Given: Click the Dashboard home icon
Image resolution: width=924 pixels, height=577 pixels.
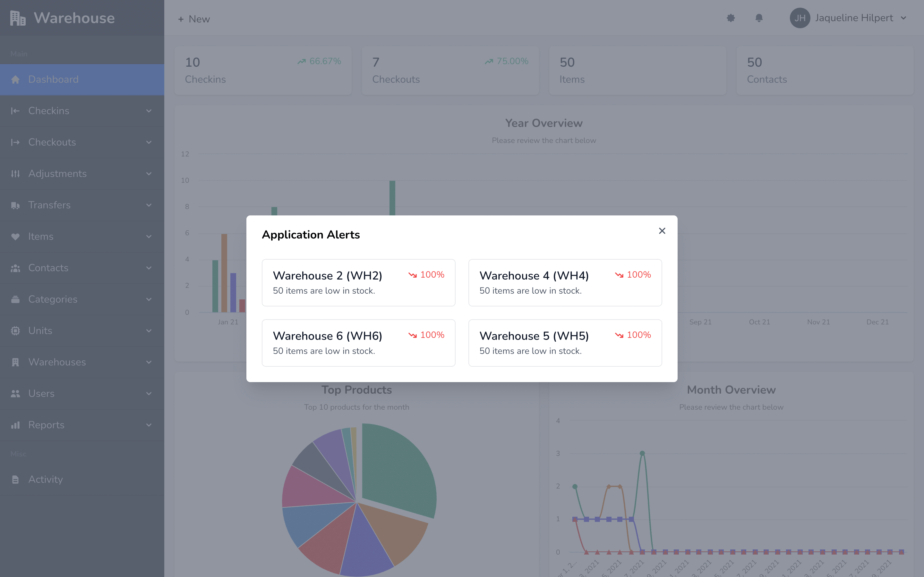Looking at the screenshot, I should coord(15,79).
